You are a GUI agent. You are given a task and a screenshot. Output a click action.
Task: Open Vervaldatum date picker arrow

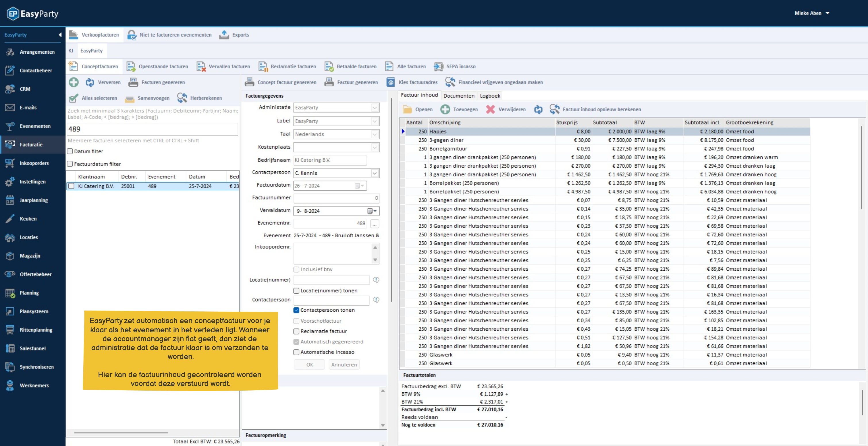[375, 211]
